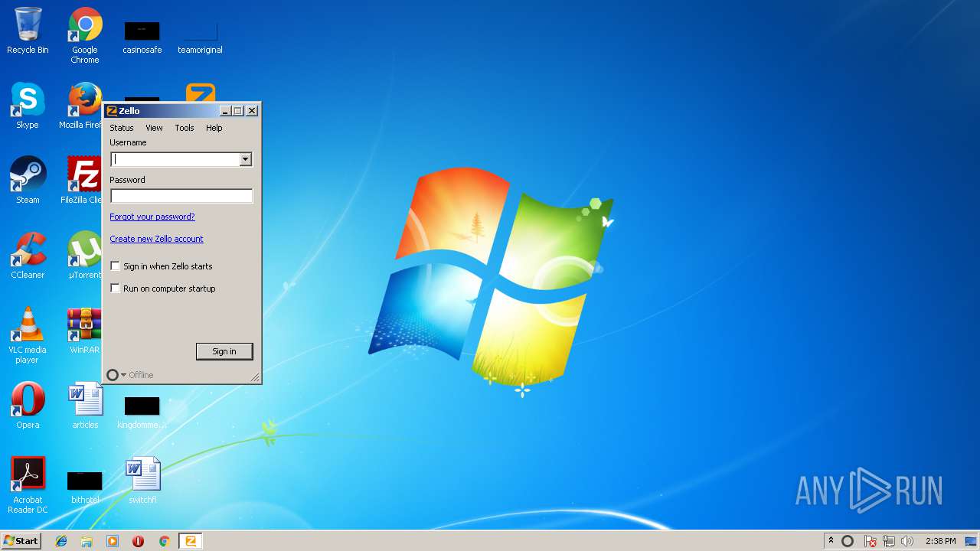980x551 pixels.
Task: Show hidden tray icons arrow
Action: click(831, 541)
